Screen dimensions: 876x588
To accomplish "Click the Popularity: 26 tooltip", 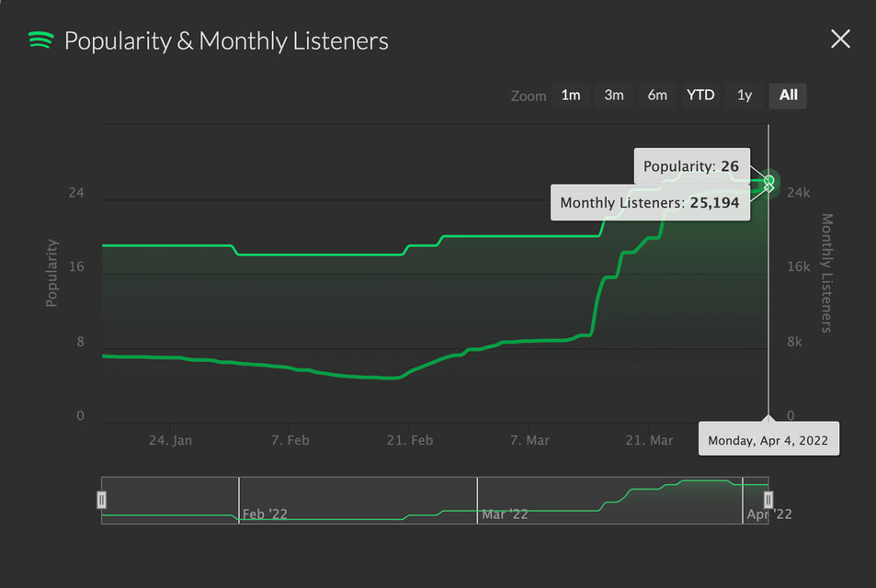I will [x=691, y=166].
